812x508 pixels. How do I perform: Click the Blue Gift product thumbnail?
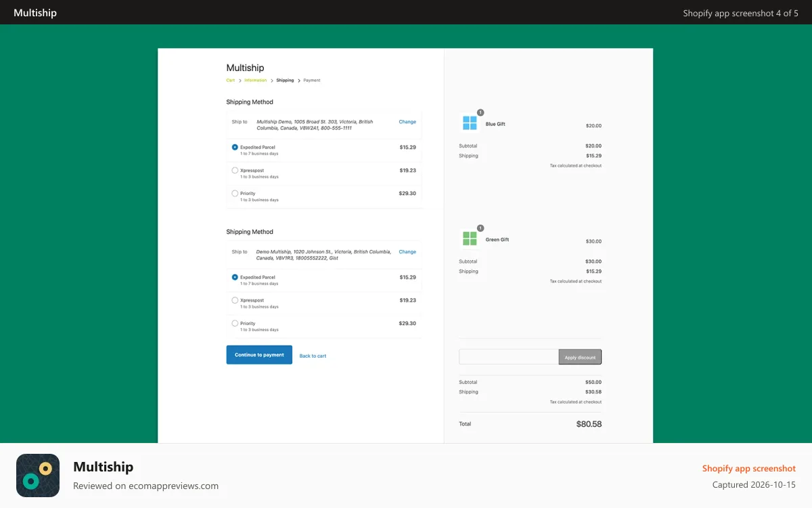click(x=470, y=123)
